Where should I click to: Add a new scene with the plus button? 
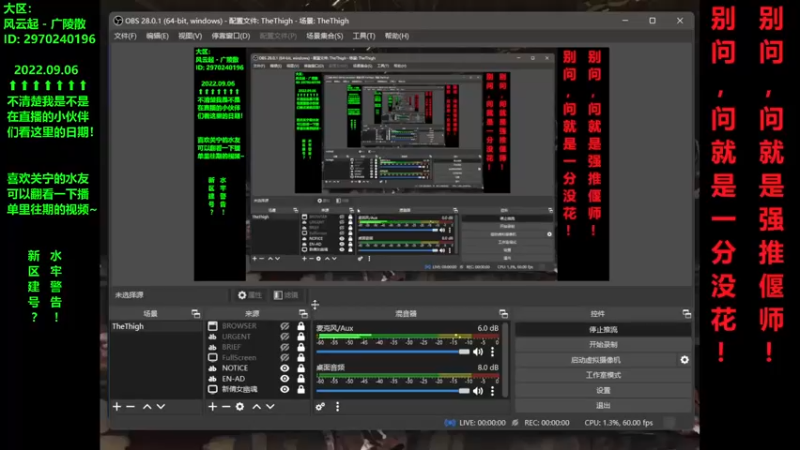click(117, 407)
